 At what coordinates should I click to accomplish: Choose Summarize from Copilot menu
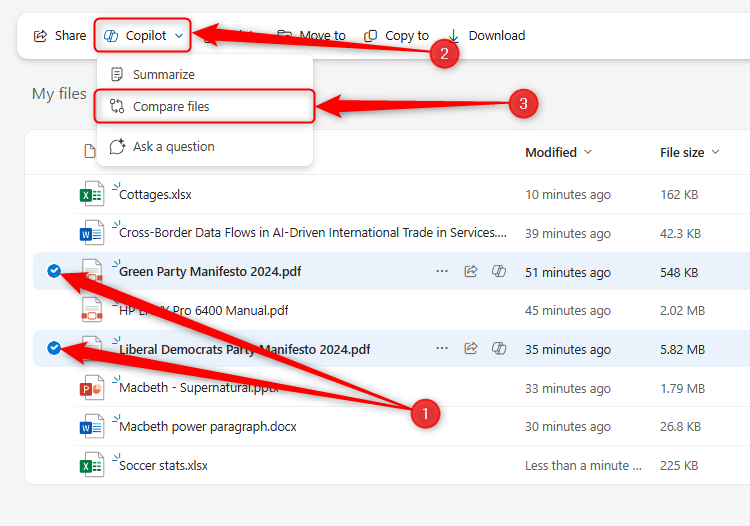(163, 75)
